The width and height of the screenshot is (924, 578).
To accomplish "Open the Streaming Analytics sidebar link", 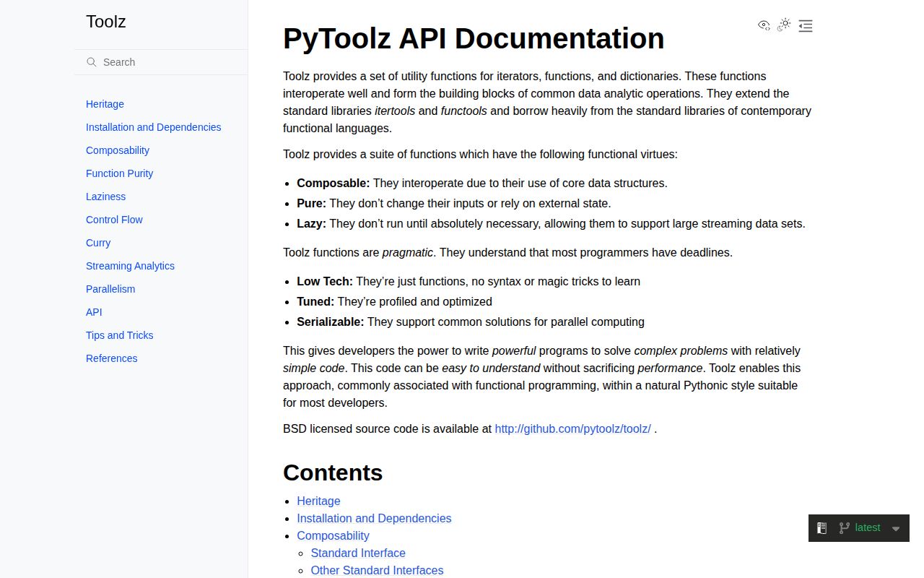I will pos(130,266).
